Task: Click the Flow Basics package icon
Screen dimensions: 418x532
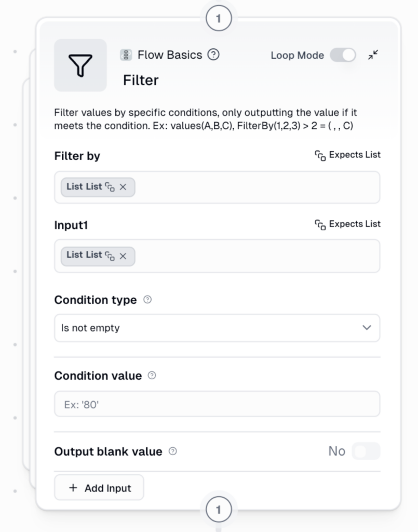Action: (126, 55)
